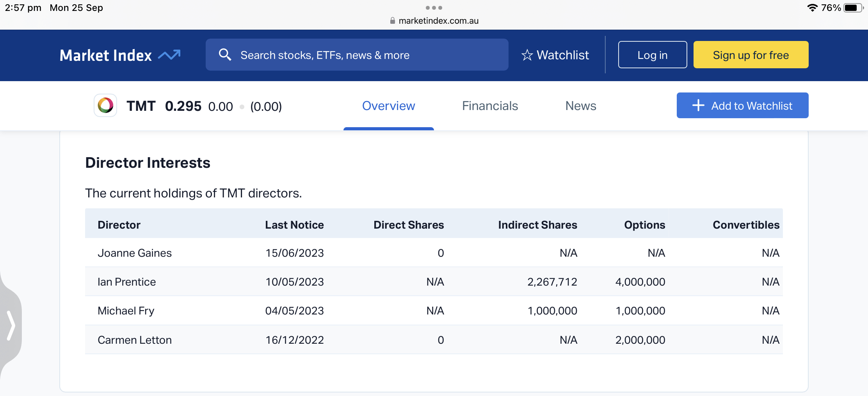Viewport: 868px width, 396px height.
Task: Click indirect shares value 2,267,712
Action: click(552, 282)
